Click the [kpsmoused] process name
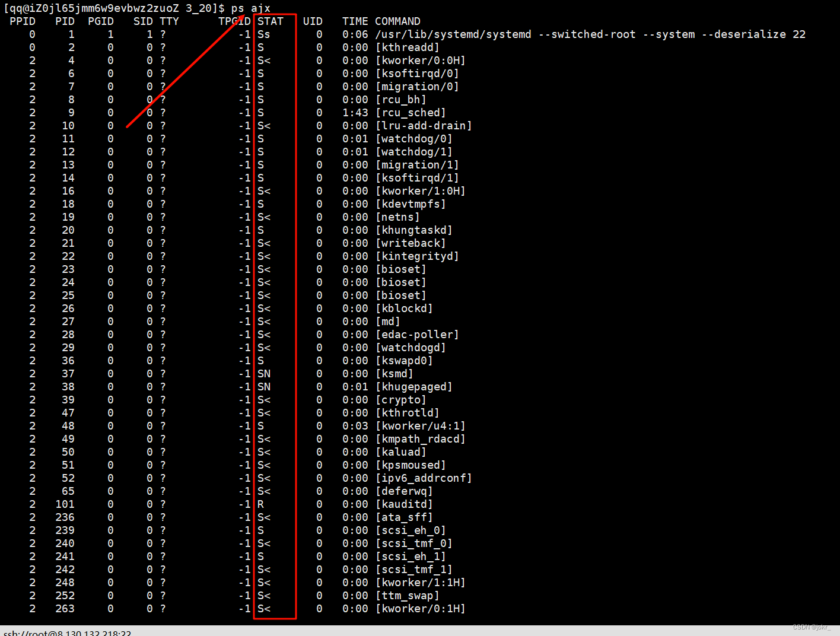This screenshot has height=636, width=840. 411,465
